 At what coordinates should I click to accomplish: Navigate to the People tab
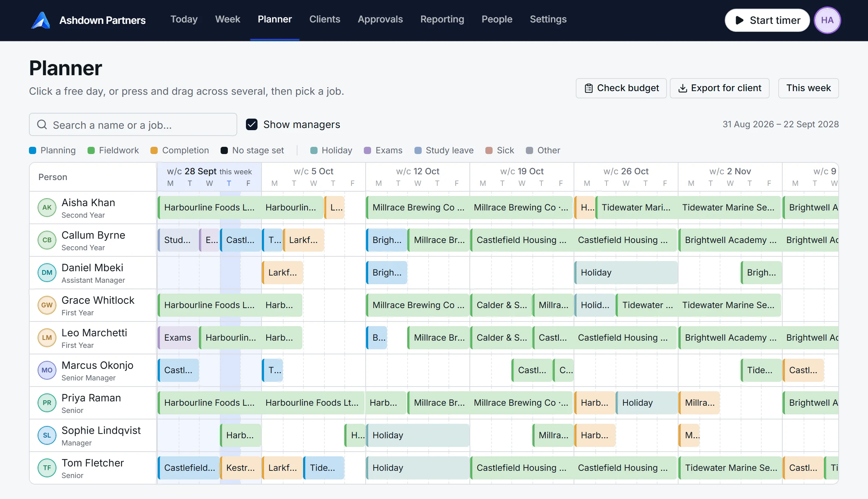[x=497, y=20]
